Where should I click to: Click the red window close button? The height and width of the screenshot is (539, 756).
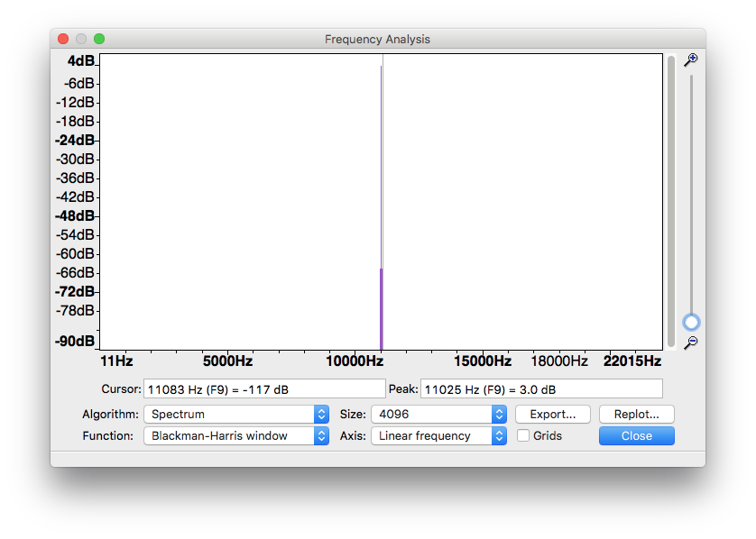tap(63, 39)
